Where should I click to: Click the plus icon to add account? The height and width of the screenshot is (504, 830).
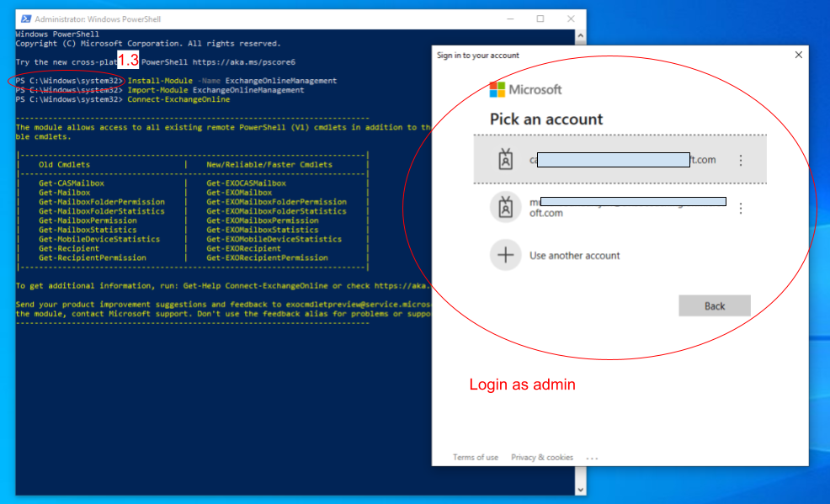506,256
